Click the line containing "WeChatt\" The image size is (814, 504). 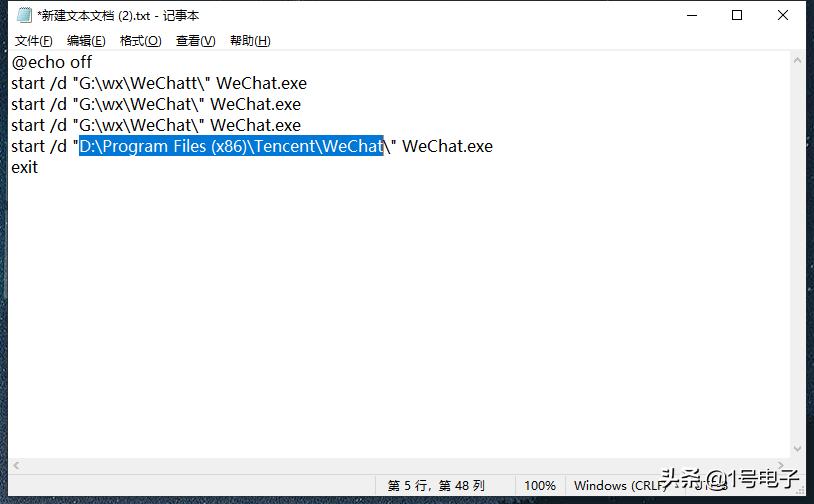pyautogui.click(x=159, y=83)
